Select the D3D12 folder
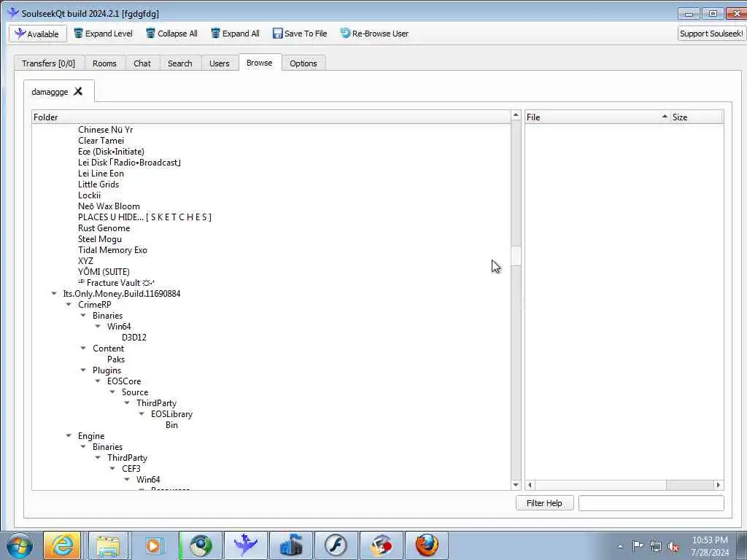The height and width of the screenshot is (560, 747). 134,337
